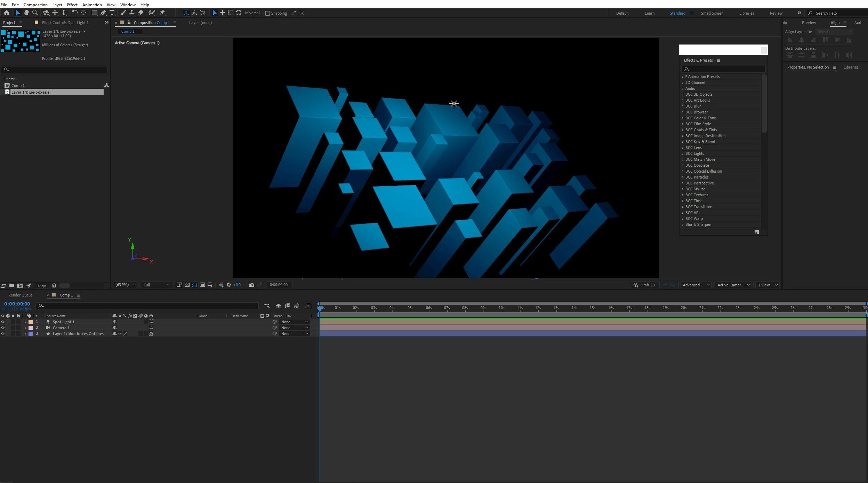
Task: Select the Zoom tool in toolbar
Action: [x=35, y=13]
